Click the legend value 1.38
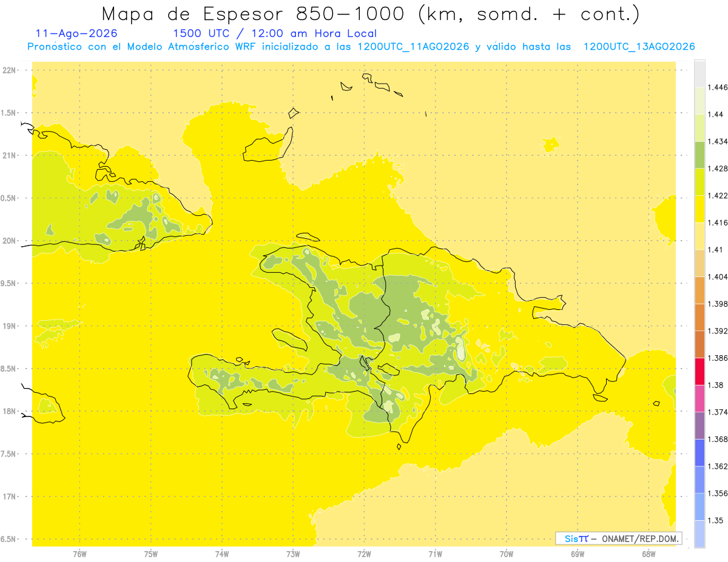Viewport: 728px width, 562px height. click(716, 385)
